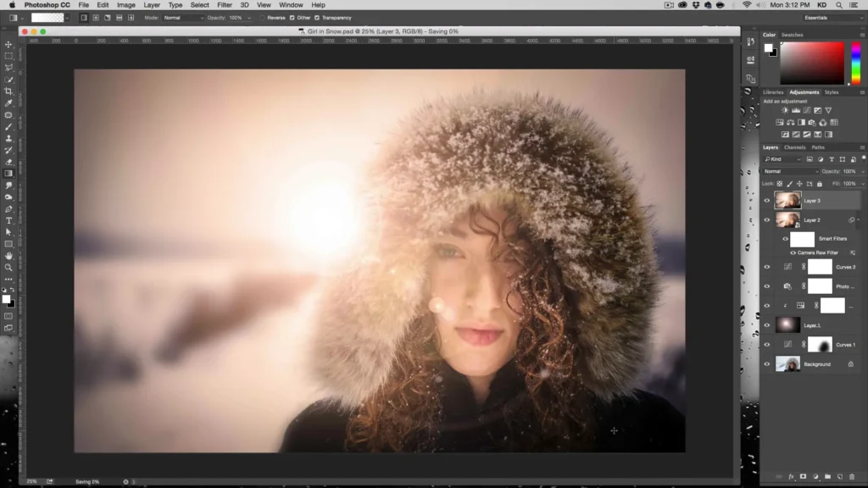868x488 pixels.
Task: Open the gradient picker dropdown arrow
Action: click(67, 19)
